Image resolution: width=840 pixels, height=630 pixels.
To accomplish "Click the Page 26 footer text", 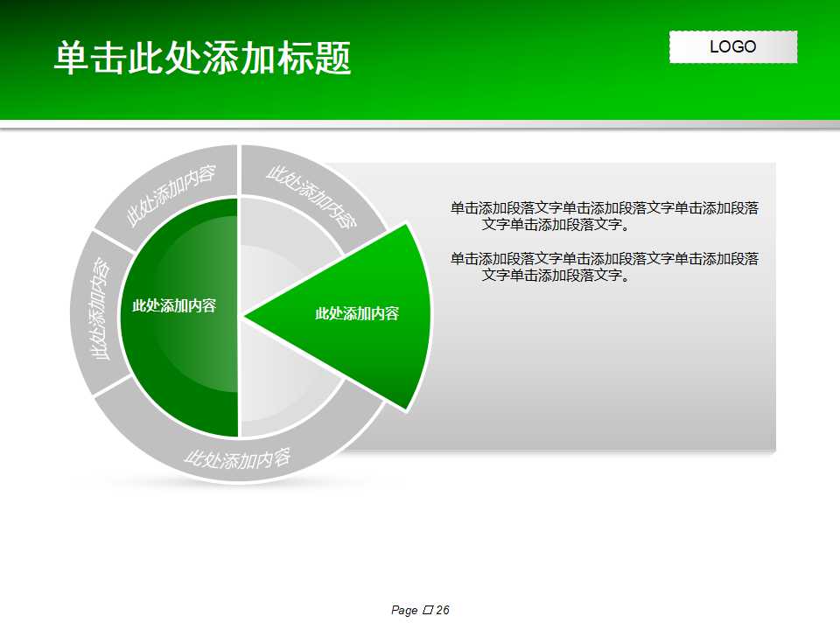I will (420, 610).
